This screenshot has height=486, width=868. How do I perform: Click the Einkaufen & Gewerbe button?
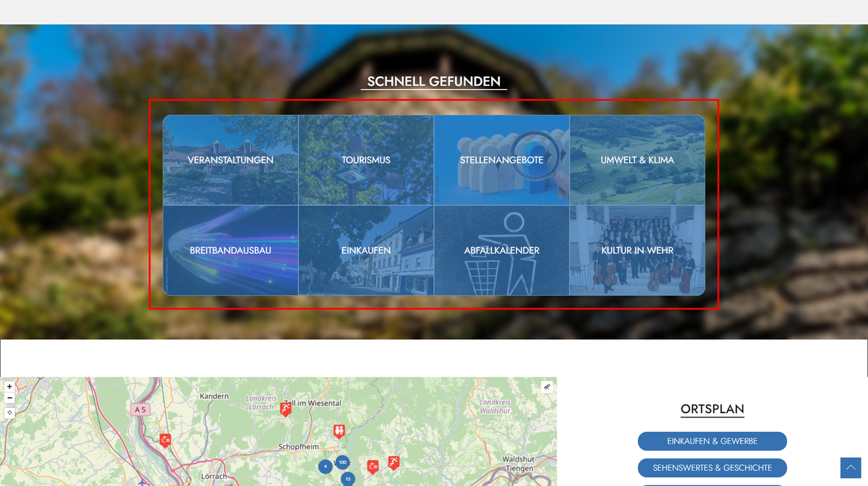(712, 441)
